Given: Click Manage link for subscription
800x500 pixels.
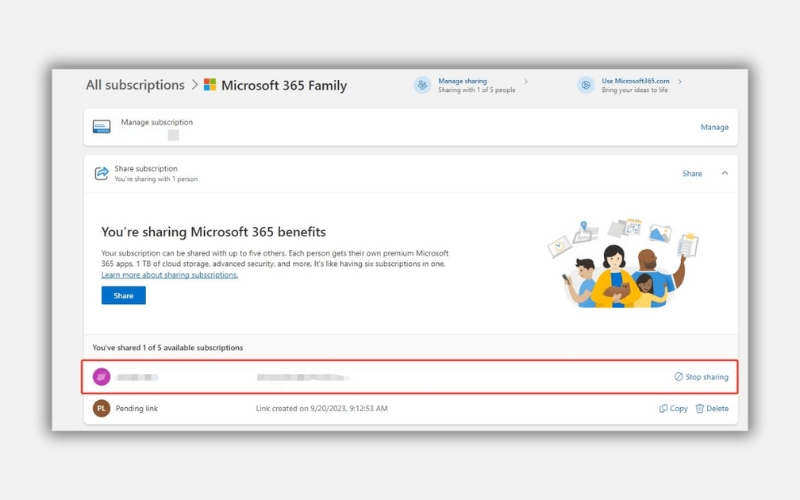Looking at the screenshot, I should tap(714, 127).
